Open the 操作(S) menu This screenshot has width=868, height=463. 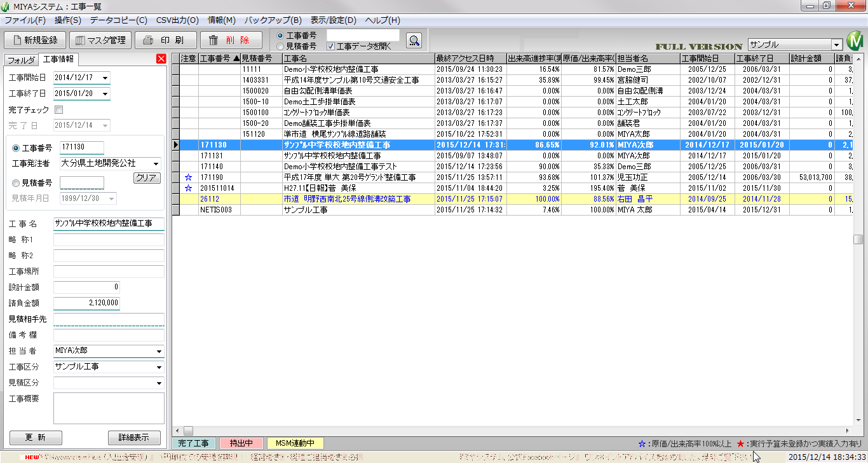68,20
